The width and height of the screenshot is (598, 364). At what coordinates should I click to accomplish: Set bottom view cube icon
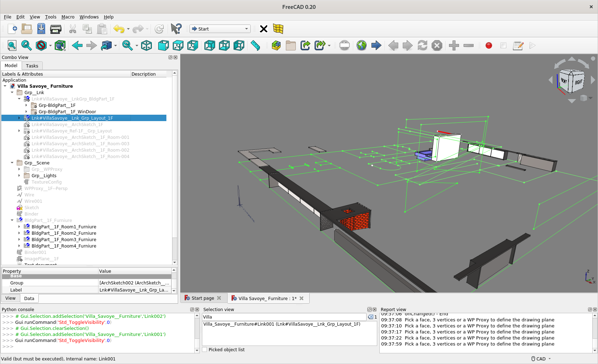[224, 45]
